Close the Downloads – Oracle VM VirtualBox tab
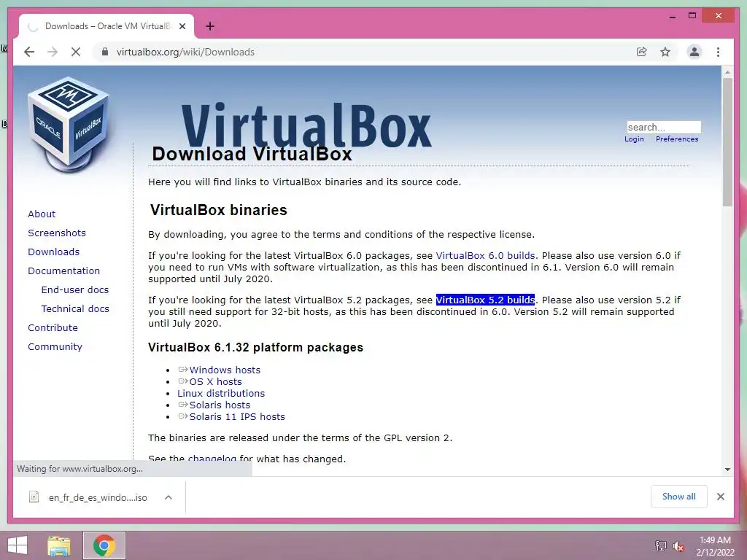Screen dimensions: 747x560 click(182, 26)
